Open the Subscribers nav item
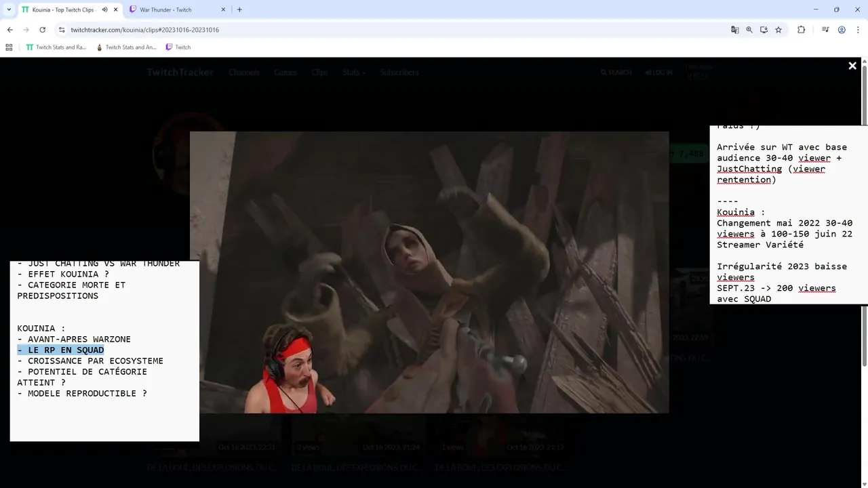The height and width of the screenshot is (488, 868). click(x=399, y=73)
